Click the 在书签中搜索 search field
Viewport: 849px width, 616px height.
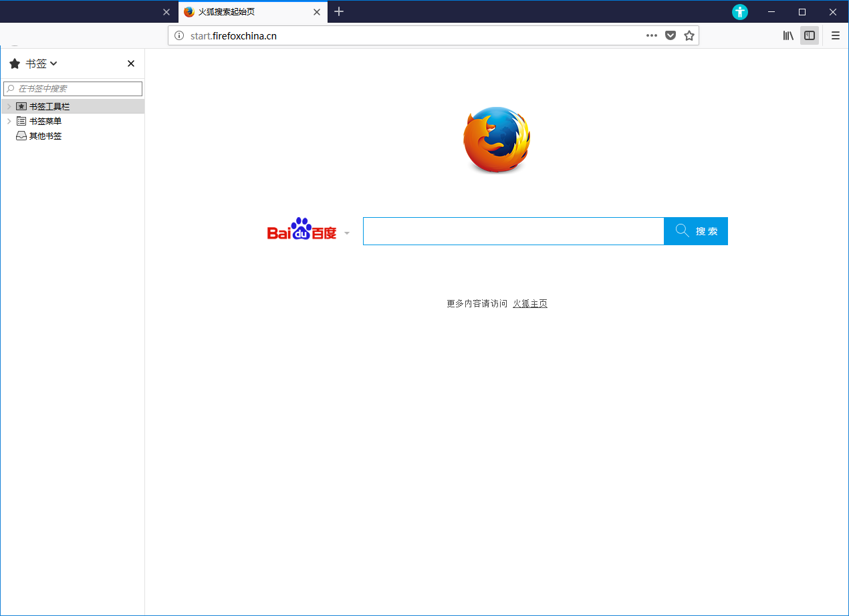point(73,88)
